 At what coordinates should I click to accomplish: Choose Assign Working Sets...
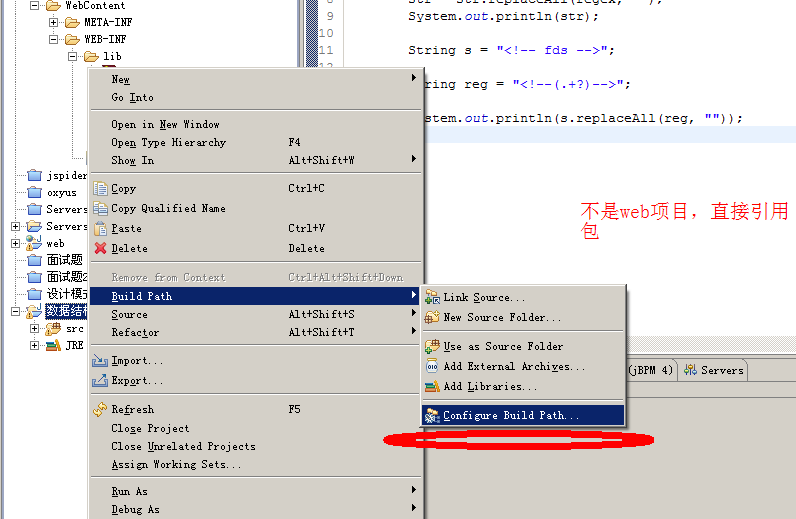[256, 464]
